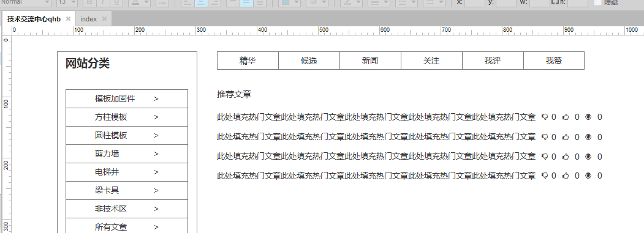Viewport: 644px width, 233px height.
Task: Select like count 0 in second article row
Action: point(577,137)
